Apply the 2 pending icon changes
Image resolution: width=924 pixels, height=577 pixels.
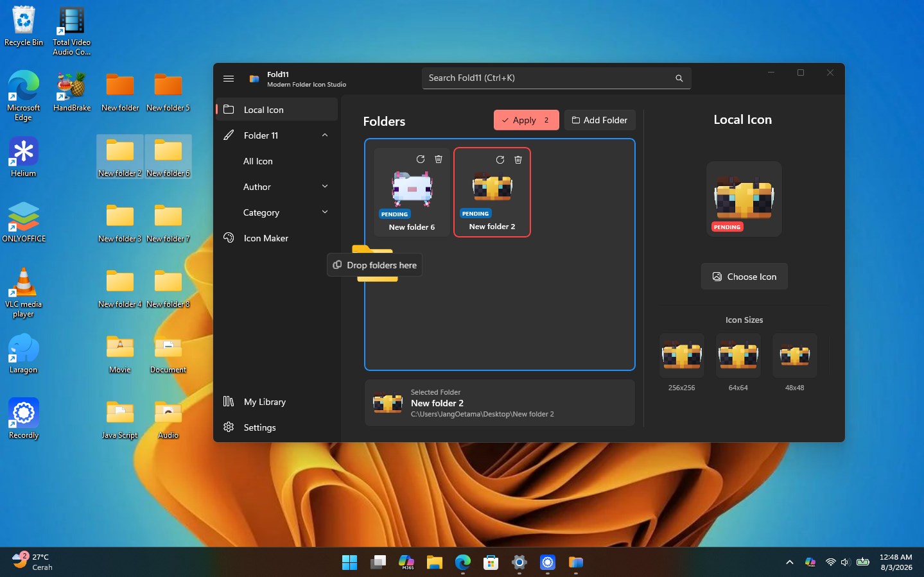tap(527, 120)
